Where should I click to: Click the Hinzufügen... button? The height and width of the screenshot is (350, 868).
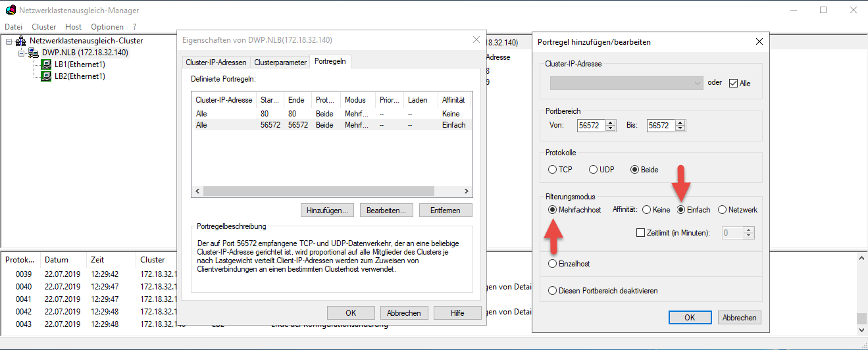(327, 211)
